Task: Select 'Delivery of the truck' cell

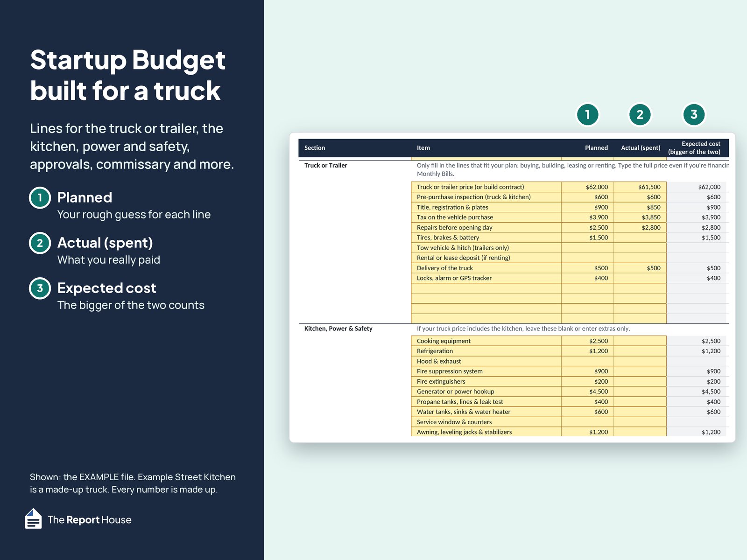Action: 486,268
